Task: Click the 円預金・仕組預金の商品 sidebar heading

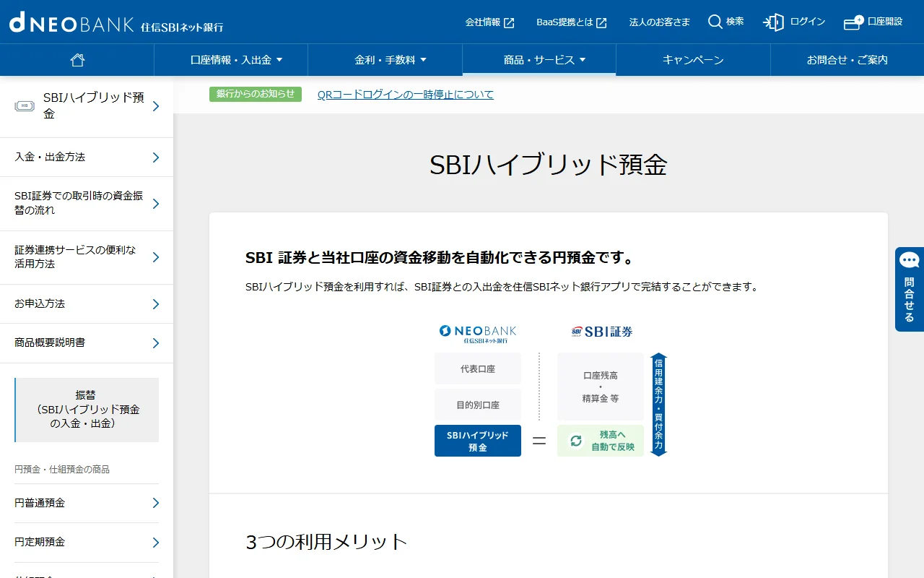Action: (x=62, y=470)
